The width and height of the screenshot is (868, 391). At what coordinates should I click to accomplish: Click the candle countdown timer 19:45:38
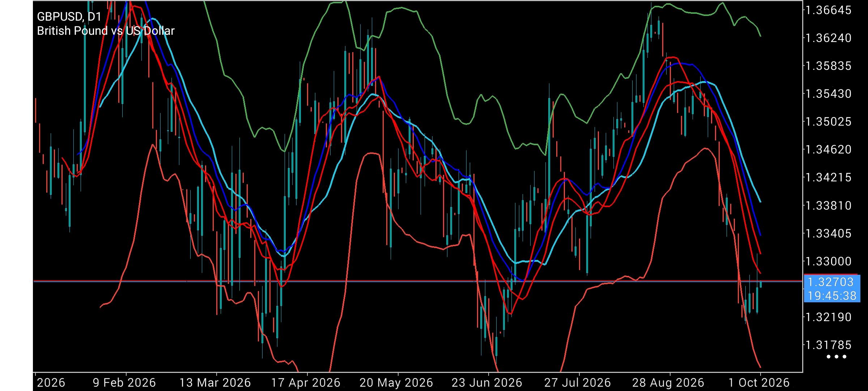tap(832, 296)
